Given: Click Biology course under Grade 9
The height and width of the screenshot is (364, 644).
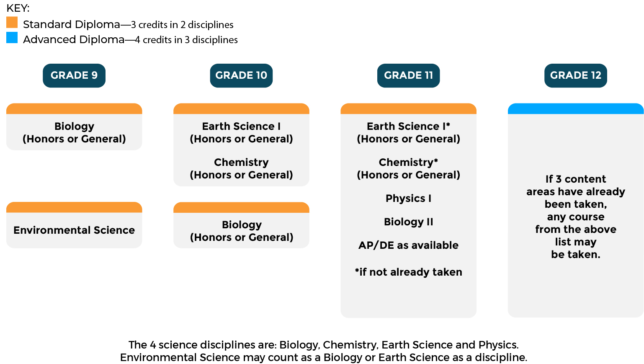Looking at the screenshot, I should pos(74,132).
